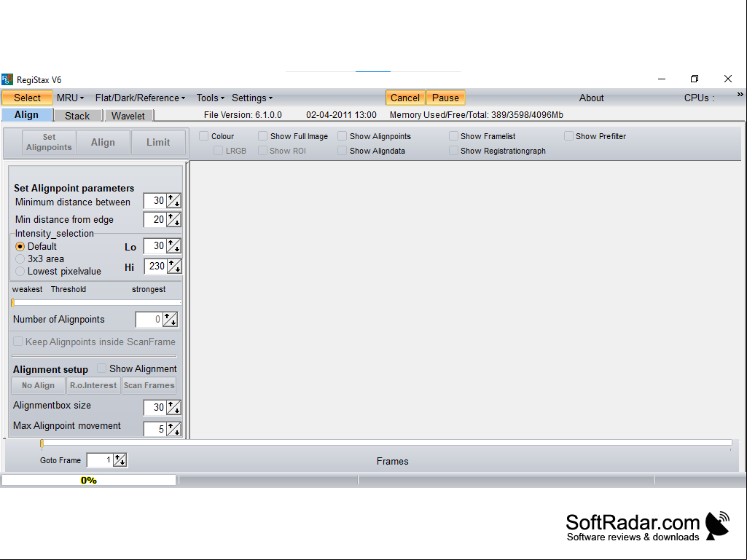Screen dimensions: 747x560
Task: Click the Goto Frame number field
Action: tap(100, 460)
